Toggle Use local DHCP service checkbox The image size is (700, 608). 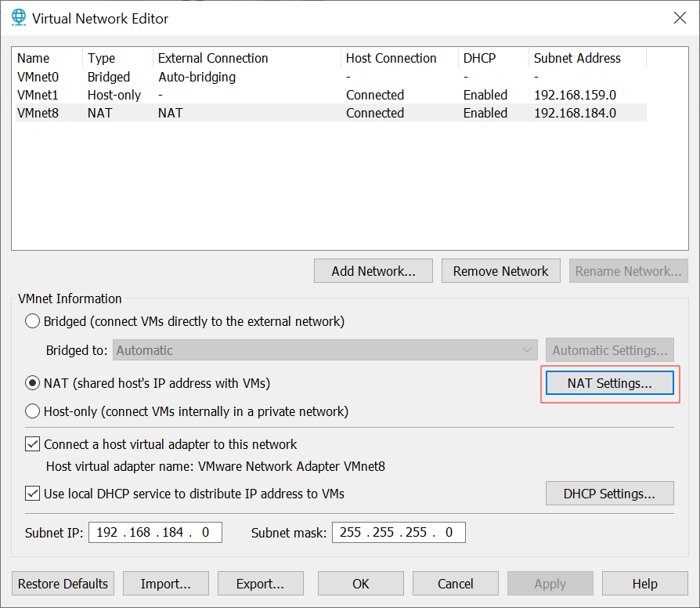click(x=32, y=494)
